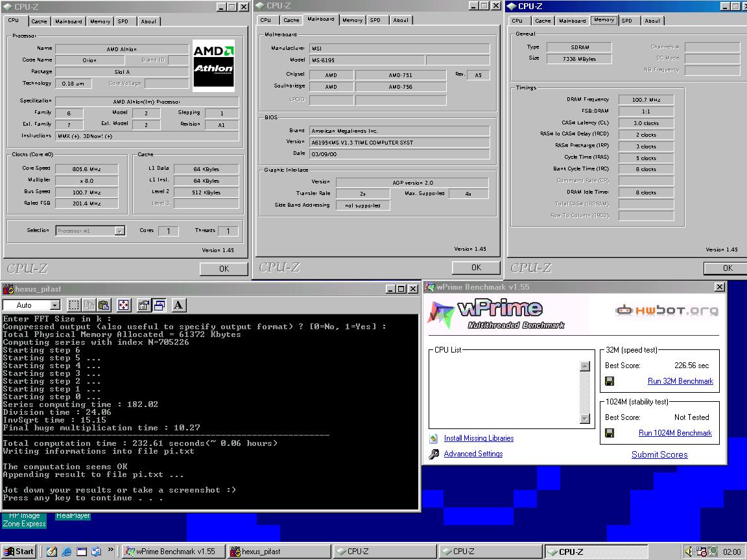Switch to Cache tab in the processor CPU-Z window
This screenshot has height=560, width=747.
pyautogui.click(x=39, y=21)
